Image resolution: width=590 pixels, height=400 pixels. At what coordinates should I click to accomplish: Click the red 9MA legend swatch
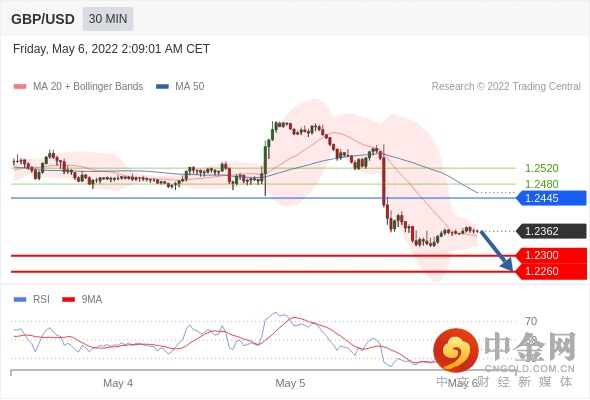click(x=68, y=300)
